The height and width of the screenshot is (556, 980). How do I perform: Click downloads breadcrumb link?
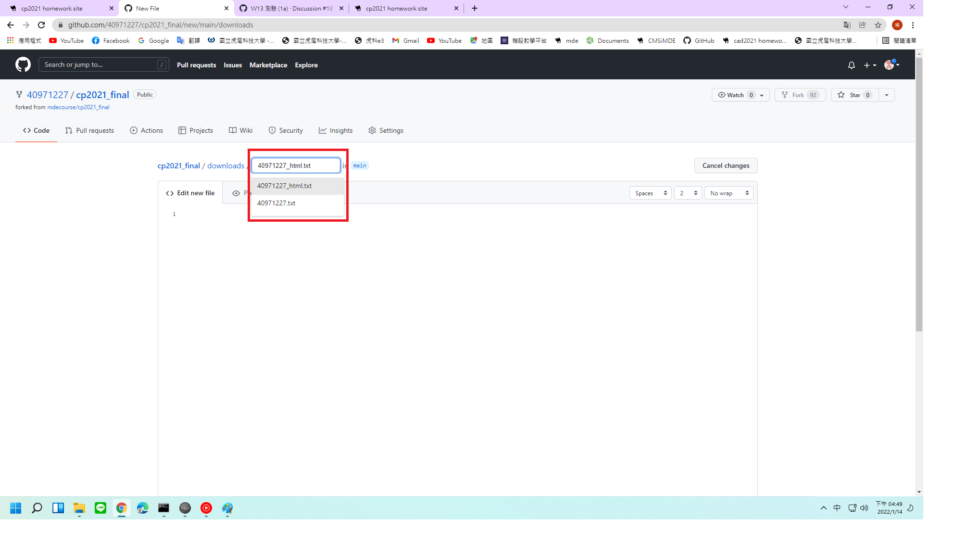click(x=226, y=165)
